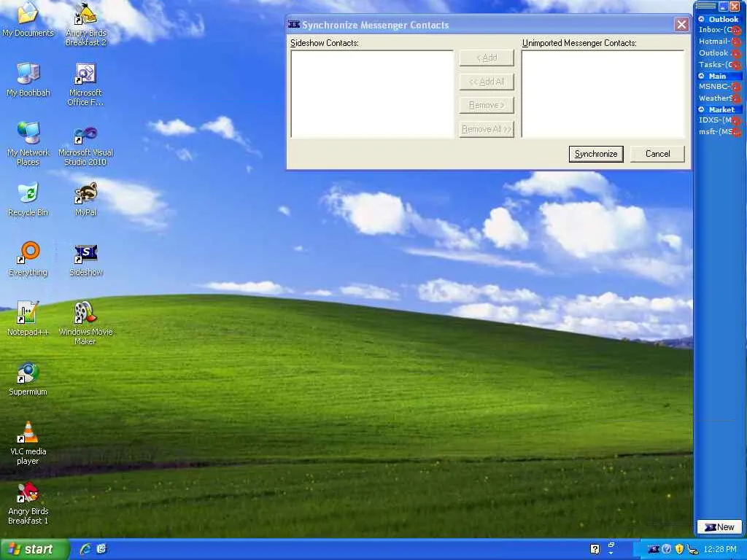Click the New button in the sidebar
This screenshot has height=560, width=747.
719,527
